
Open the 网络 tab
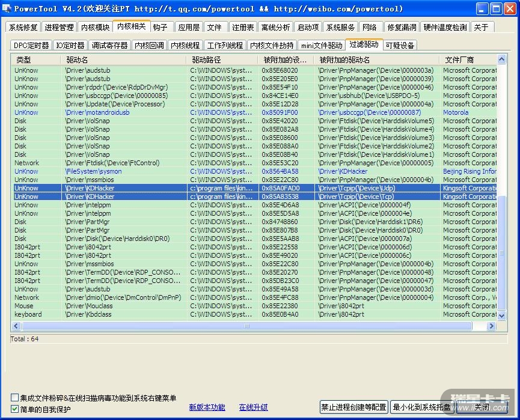(x=370, y=27)
